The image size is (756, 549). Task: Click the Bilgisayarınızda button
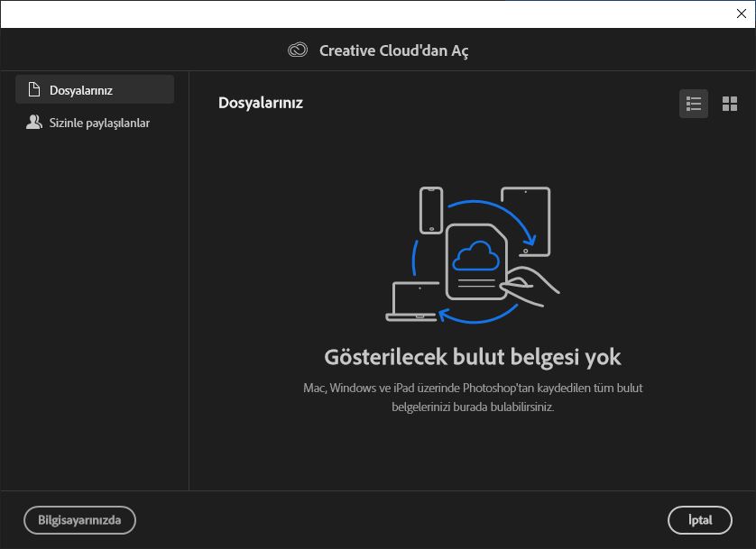pyautogui.click(x=79, y=520)
